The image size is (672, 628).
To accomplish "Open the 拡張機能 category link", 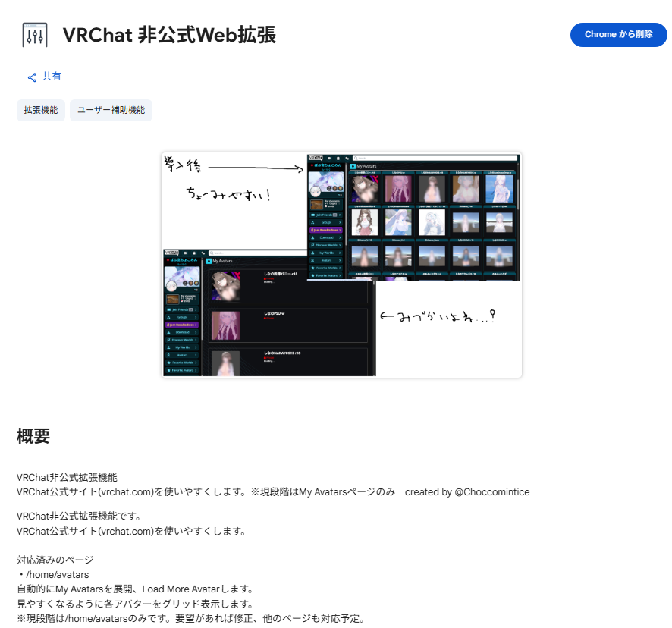I will pos(41,110).
